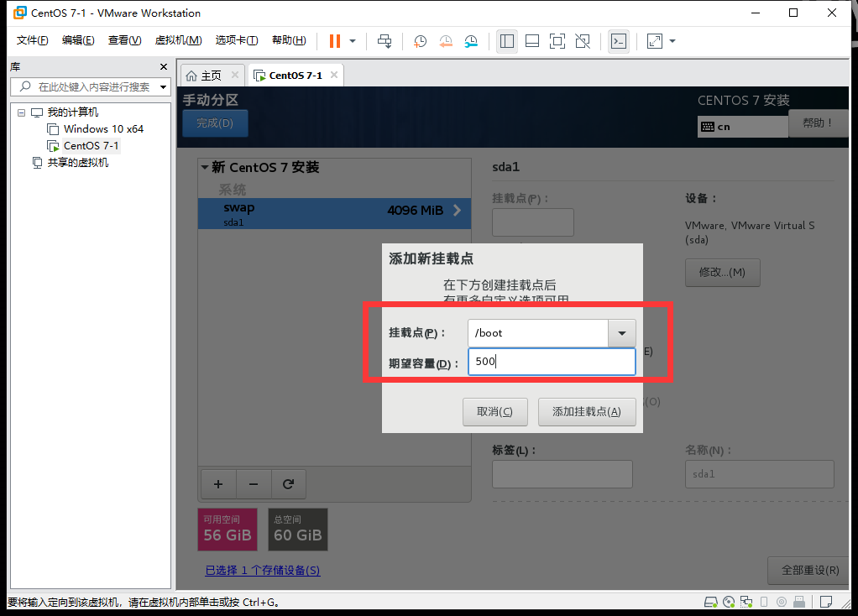
Task: Open the console view icon
Action: click(x=619, y=41)
